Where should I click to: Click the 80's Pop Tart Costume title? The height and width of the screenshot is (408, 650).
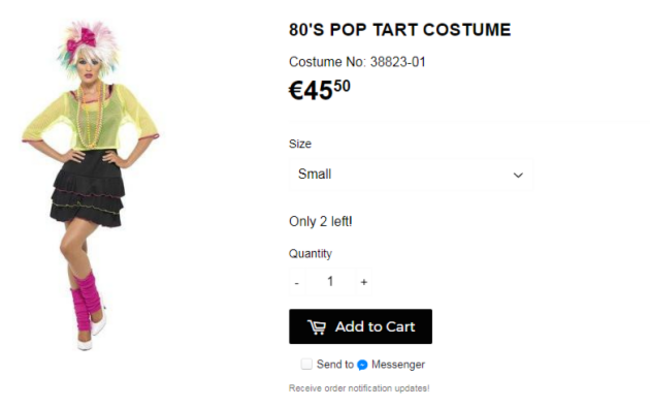(x=400, y=30)
